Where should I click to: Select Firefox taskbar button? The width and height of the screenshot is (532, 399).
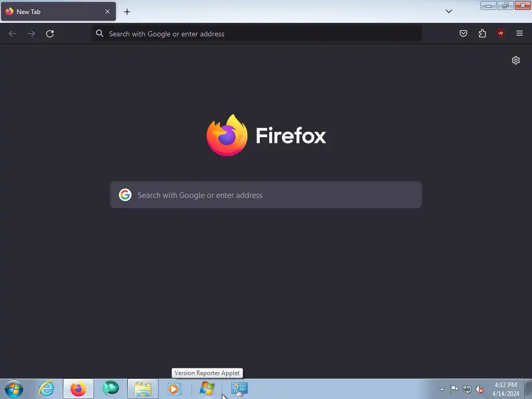(x=78, y=389)
